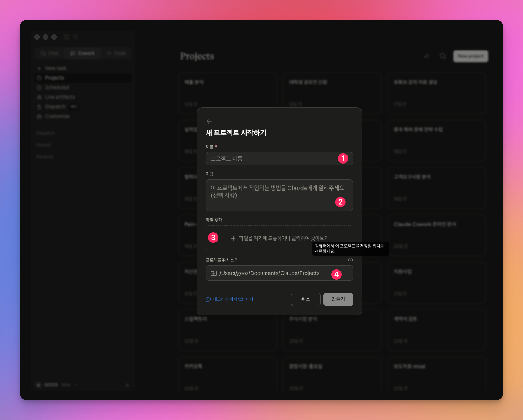Image resolution: width=523 pixels, height=420 pixels.
Task: Open the 메모리가 켜져 있습니다 memory link
Action: (x=233, y=299)
